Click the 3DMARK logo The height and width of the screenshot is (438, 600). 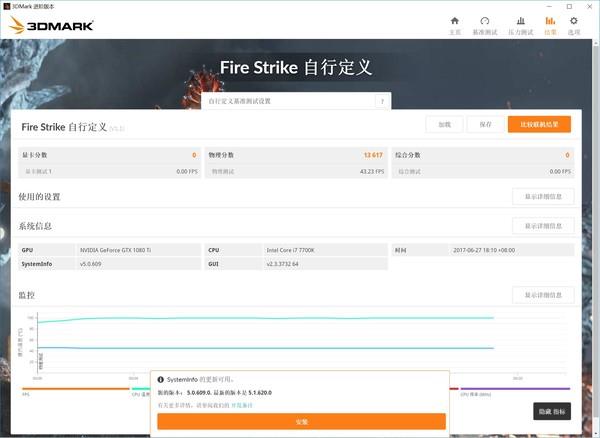coord(51,25)
